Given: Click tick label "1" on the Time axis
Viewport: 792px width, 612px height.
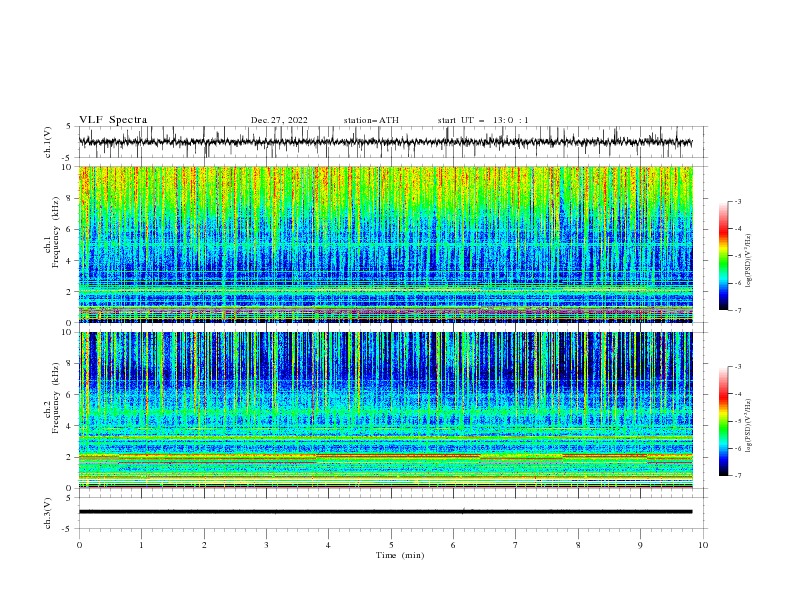Looking at the screenshot, I should click(141, 545).
